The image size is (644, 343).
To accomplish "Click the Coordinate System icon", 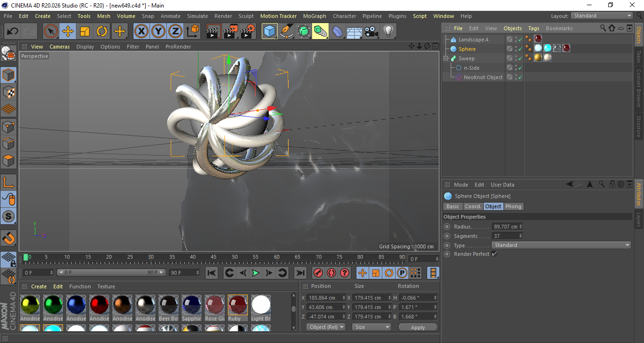I will (x=192, y=32).
